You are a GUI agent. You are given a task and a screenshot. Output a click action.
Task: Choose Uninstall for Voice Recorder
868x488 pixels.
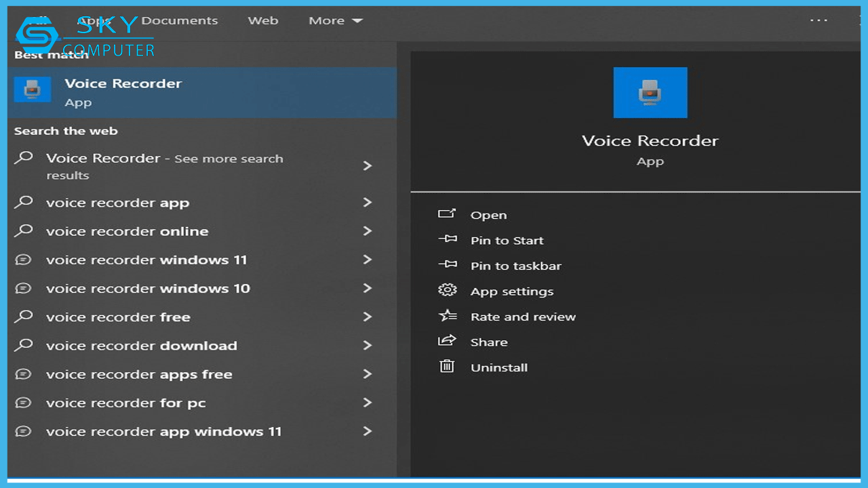[x=499, y=367]
